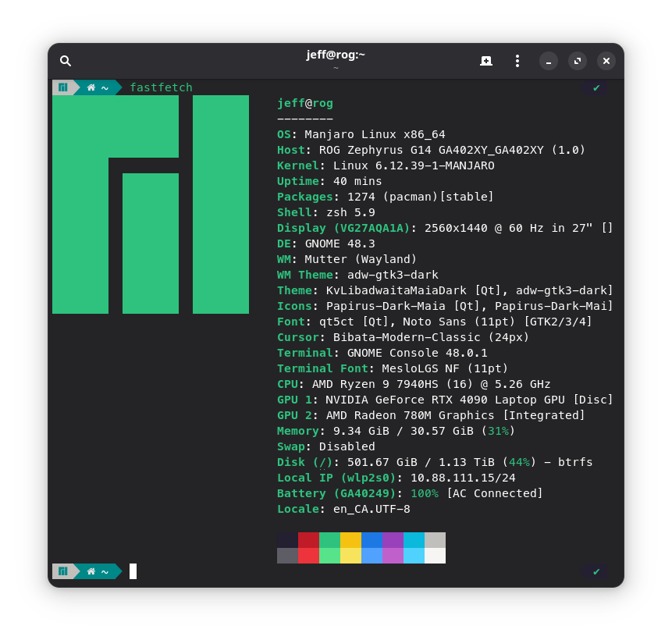Click the CPU line AMD Ryzen 9 7940HS
The image size is (672, 640).
tap(414, 384)
